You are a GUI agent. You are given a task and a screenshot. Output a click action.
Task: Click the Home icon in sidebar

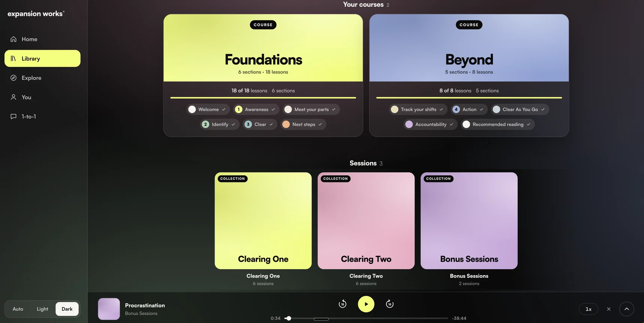13,39
